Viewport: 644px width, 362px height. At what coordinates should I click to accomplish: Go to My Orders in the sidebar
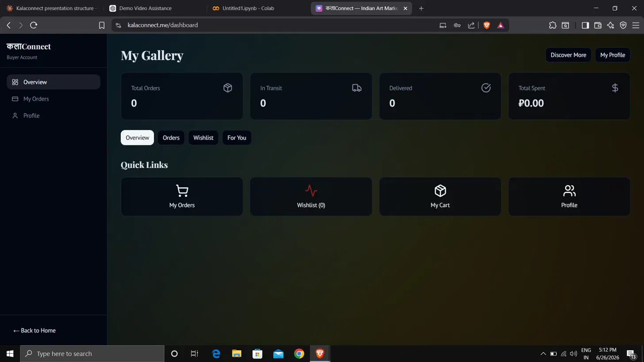(x=54, y=99)
